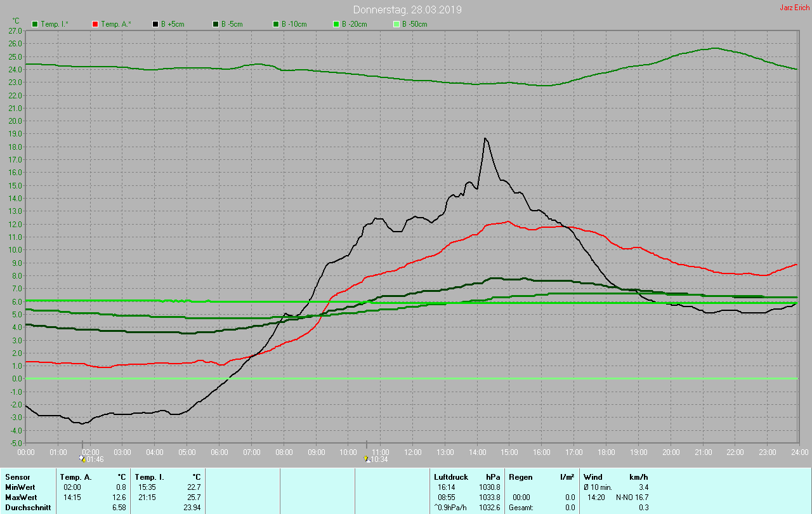Select the average pressure value 1032.6

point(490,508)
